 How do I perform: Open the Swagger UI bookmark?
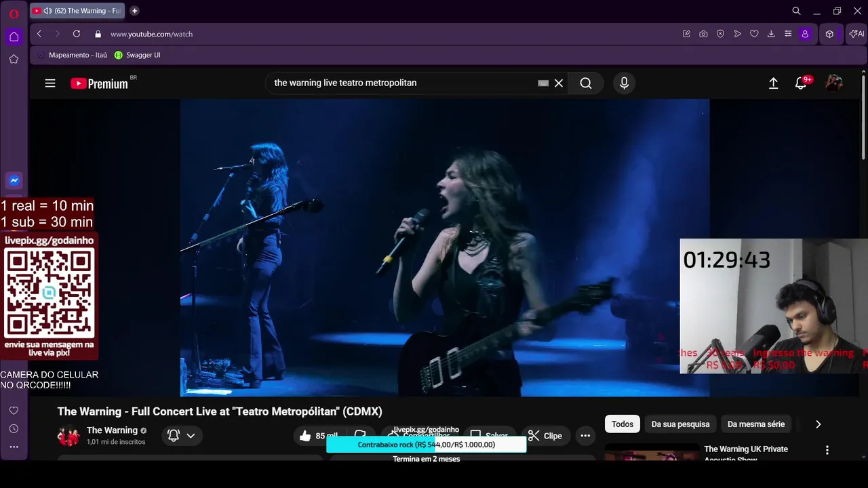click(x=138, y=55)
